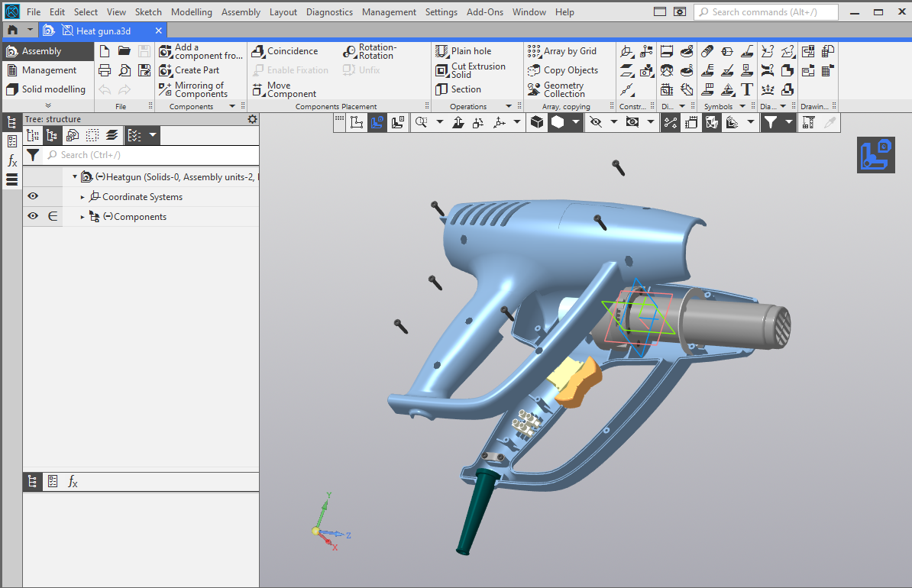Select Mirroring of Components tool
Screen dimensions: 912x588
[x=194, y=89]
